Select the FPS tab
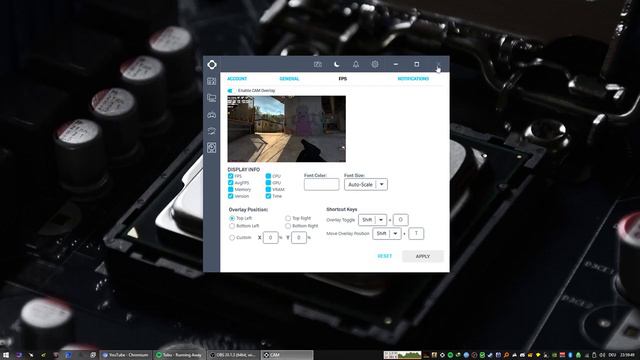Image resolution: width=640 pixels, height=360 pixels. [343, 79]
